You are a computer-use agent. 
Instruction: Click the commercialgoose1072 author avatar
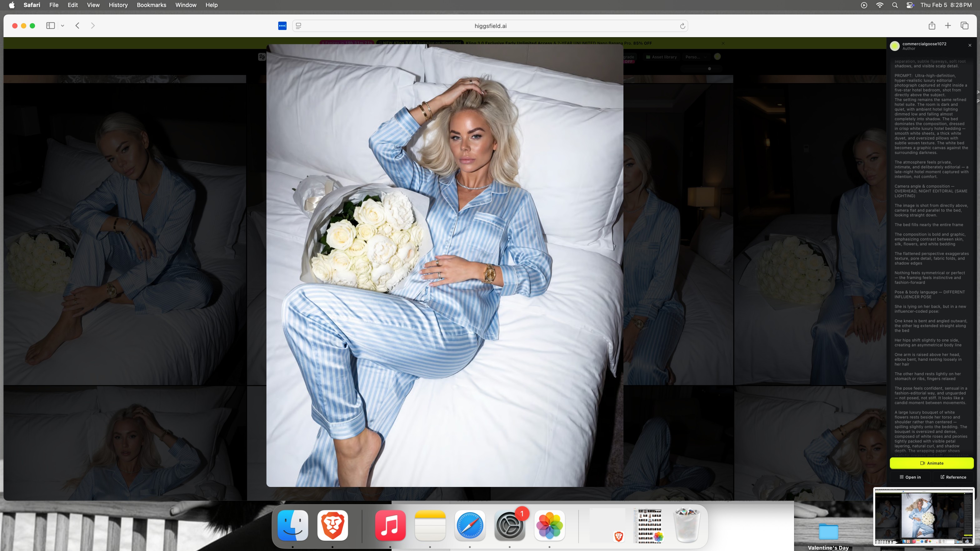coord(895,46)
